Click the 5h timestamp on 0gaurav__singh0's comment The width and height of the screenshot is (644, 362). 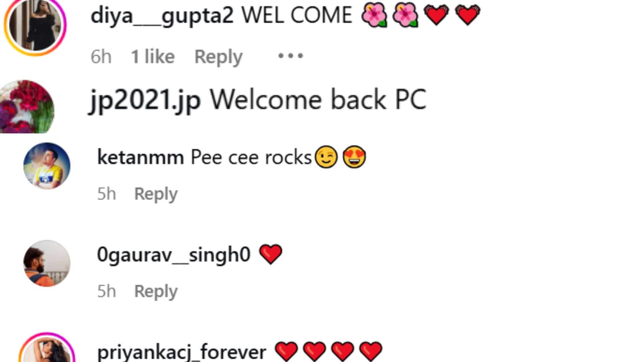point(107,291)
